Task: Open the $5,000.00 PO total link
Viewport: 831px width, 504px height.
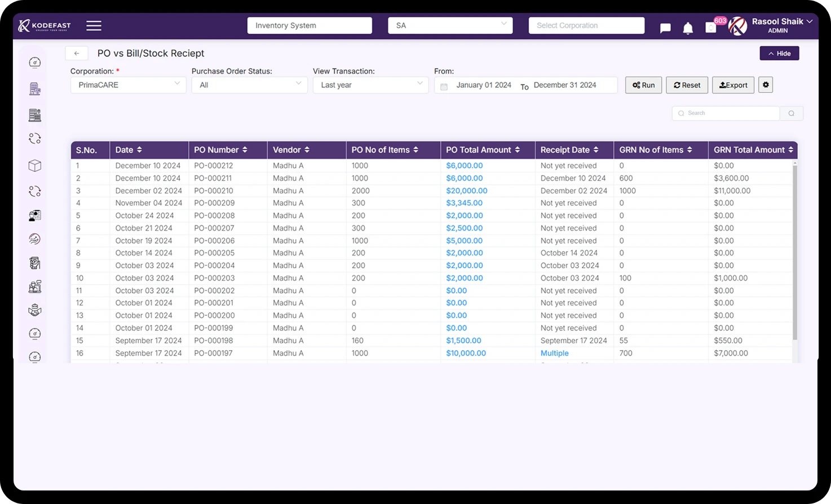Action: pyautogui.click(x=465, y=241)
